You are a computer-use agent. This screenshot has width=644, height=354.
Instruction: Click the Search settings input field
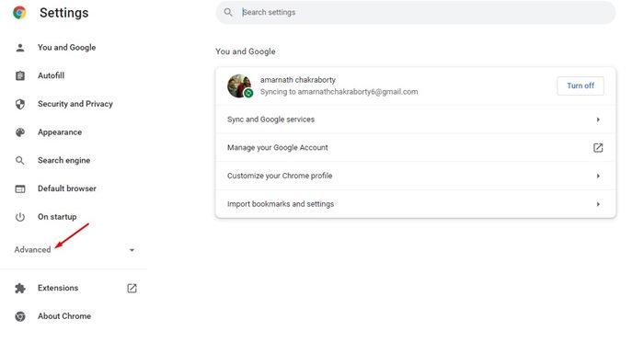pos(415,12)
